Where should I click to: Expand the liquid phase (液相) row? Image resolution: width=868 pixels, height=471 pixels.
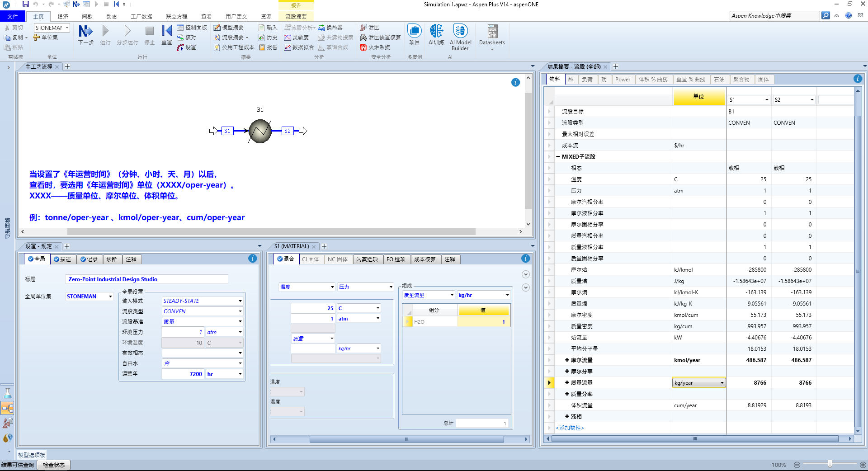[567, 417]
